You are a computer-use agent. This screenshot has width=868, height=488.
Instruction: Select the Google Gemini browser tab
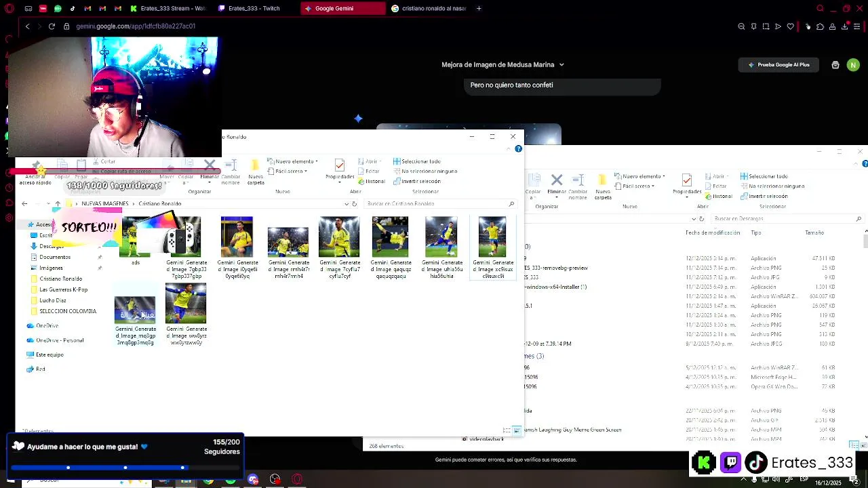tap(342, 8)
